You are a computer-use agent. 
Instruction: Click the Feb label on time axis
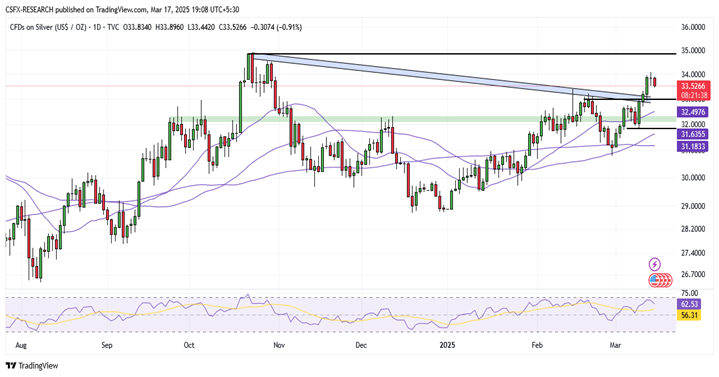(536, 345)
